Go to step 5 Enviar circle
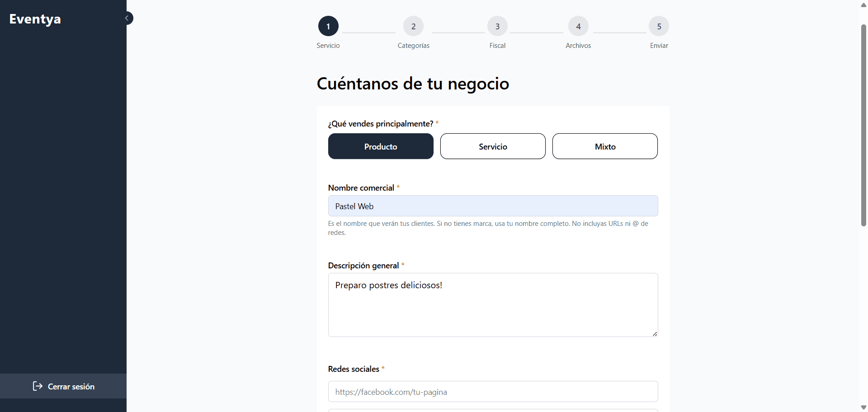The width and height of the screenshot is (868, 412). click(x=659, y=26)
